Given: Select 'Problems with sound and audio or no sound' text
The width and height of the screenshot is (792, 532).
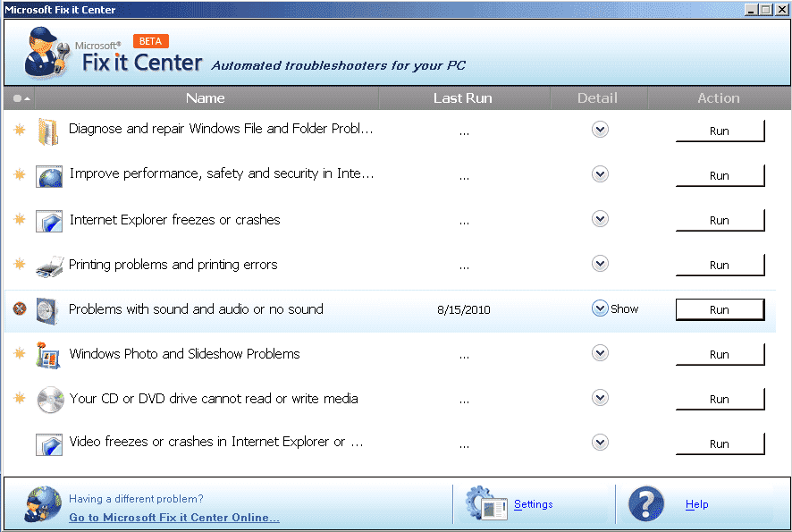Looking at the screenshot, I should point(196,309).
